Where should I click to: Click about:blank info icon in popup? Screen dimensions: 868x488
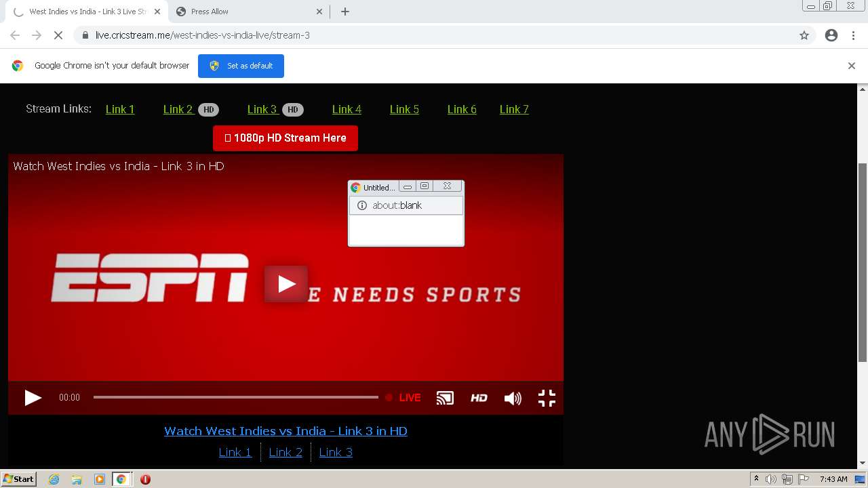(362, 205)
